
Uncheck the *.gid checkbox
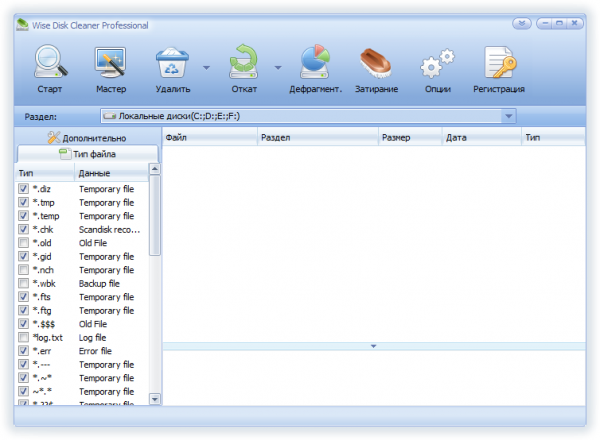coord(24,256)
